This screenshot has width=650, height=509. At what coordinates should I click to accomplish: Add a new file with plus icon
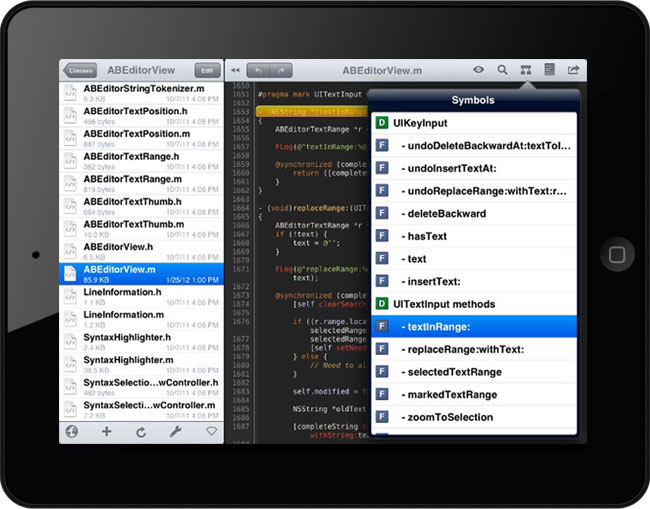click(x=107, y=432)
